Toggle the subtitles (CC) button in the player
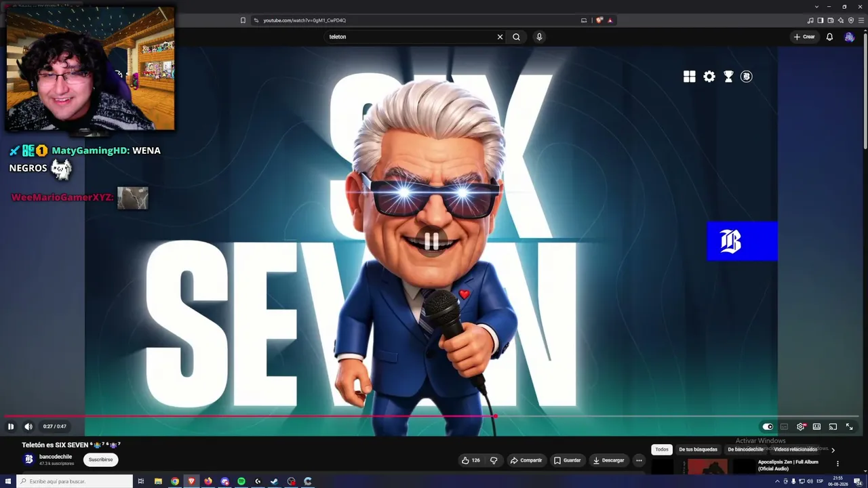This screenshot has width=868, height=488. [784, 426]
